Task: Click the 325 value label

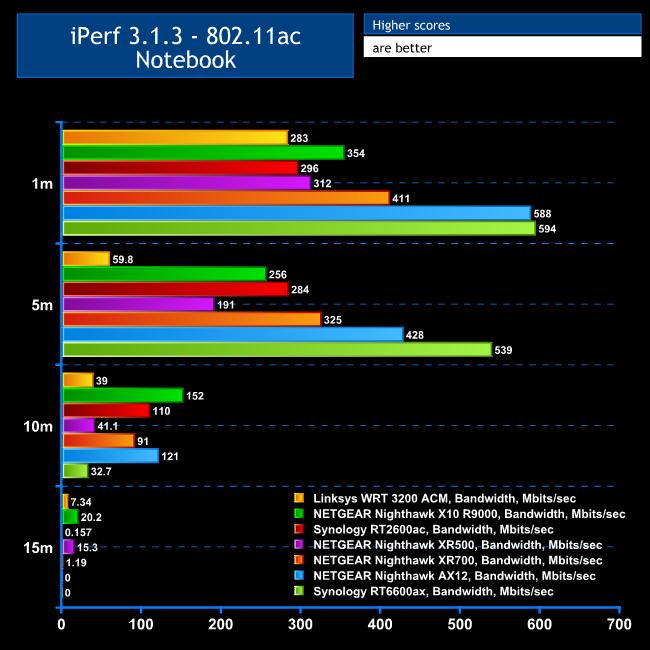Action: (332, 320)
